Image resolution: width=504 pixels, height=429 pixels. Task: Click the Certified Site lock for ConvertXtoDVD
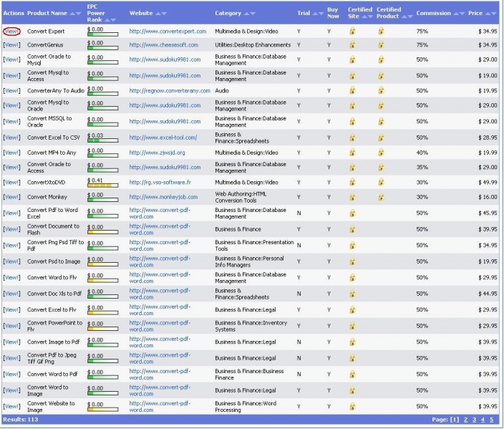click(x=352, y=183)
